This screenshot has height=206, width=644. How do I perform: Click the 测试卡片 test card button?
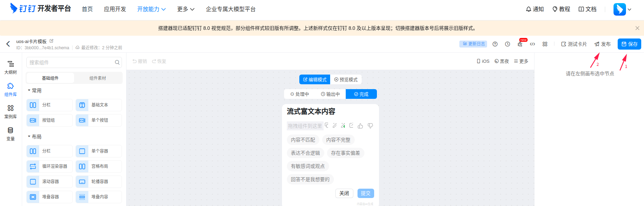574,44
